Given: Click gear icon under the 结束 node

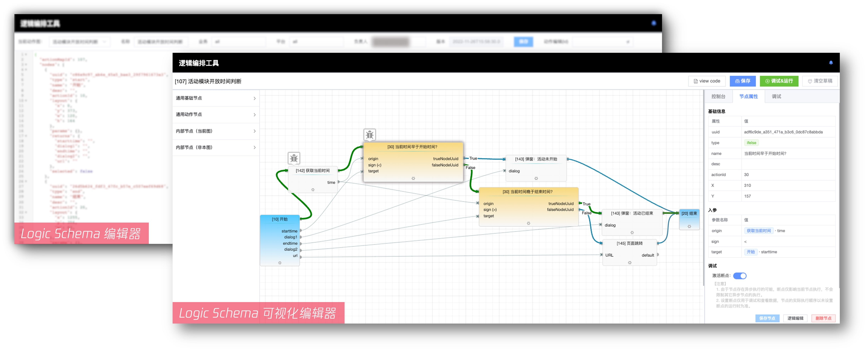Looking at the screenshot, I should coord(689,226).
